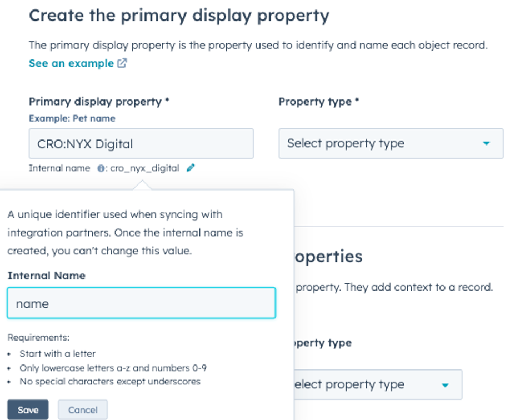Screen dimensions: 520x420
Task: Focus the Internal Name field containing 'name'
Action: pos(141,303)
